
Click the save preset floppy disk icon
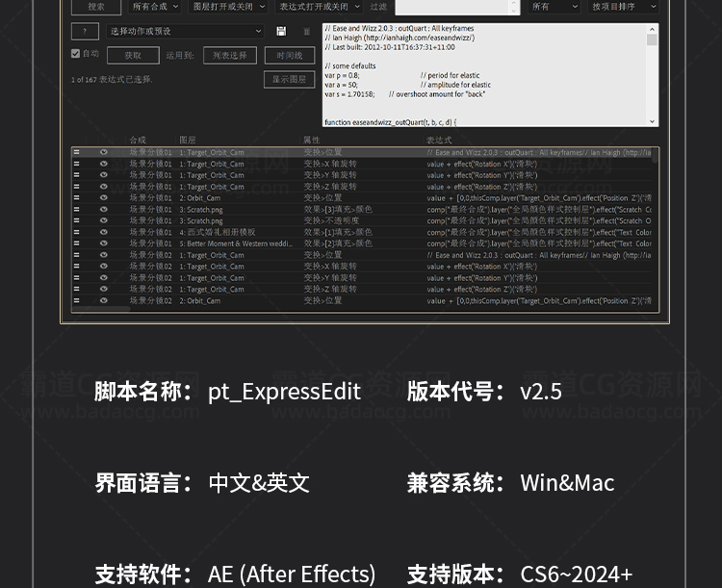coord(281,31)
